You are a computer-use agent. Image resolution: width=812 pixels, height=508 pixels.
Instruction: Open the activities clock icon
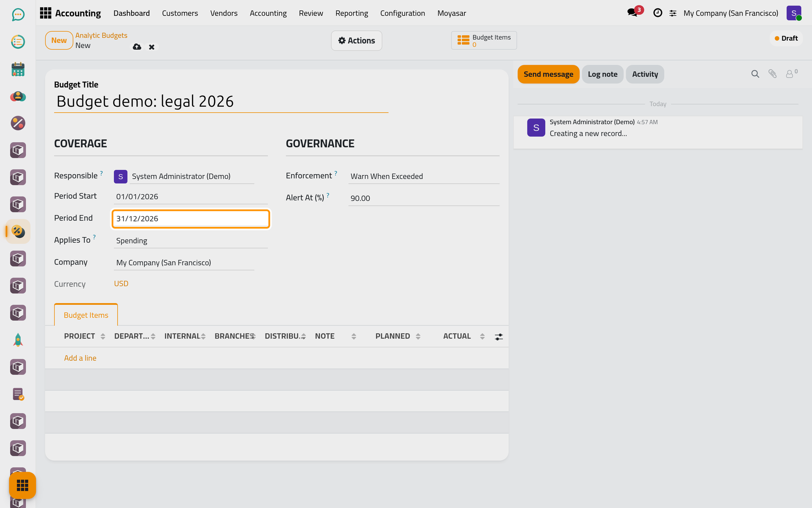[x=658, y=13]
